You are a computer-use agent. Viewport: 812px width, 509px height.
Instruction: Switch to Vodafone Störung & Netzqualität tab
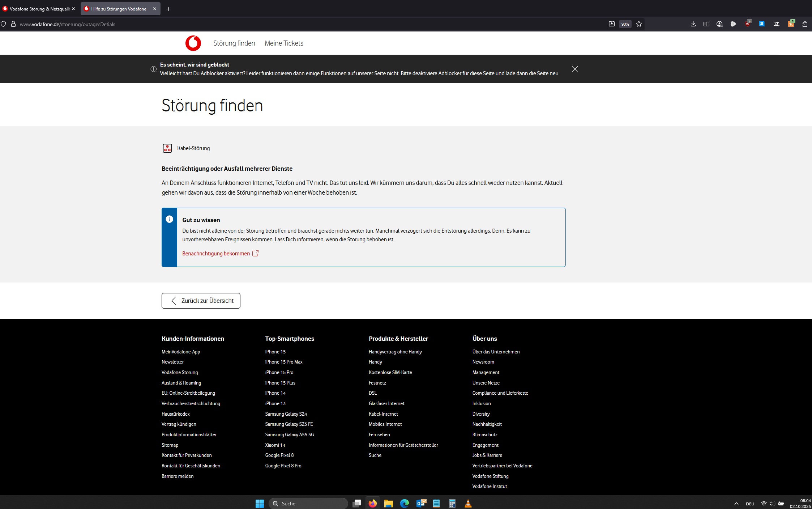(39, 9)
